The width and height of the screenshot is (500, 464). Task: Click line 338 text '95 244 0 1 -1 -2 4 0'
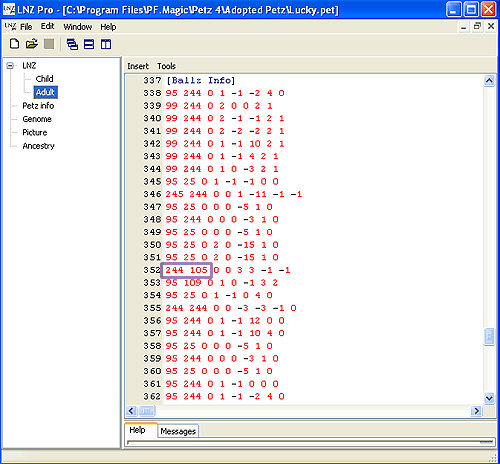[x=225, y=93]
